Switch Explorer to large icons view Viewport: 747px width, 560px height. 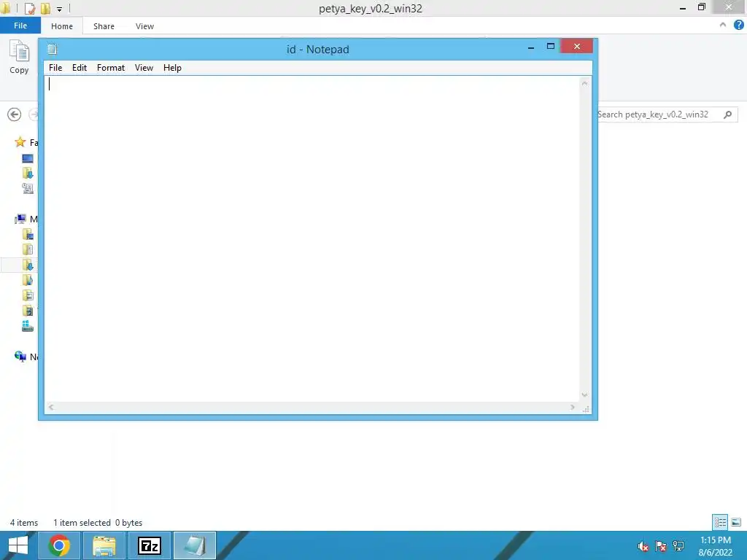pyautogui.click(x=736, y=522)
